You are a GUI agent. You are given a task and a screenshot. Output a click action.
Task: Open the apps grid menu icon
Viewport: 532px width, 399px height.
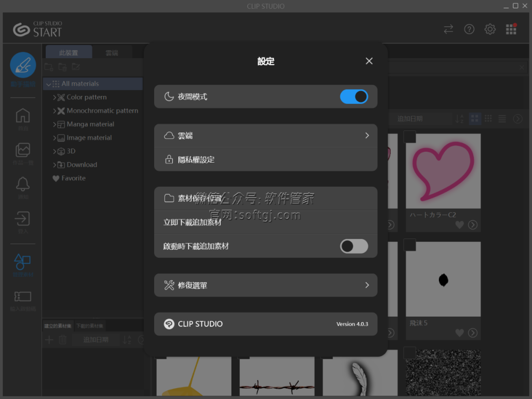click(x=511, y=30)
